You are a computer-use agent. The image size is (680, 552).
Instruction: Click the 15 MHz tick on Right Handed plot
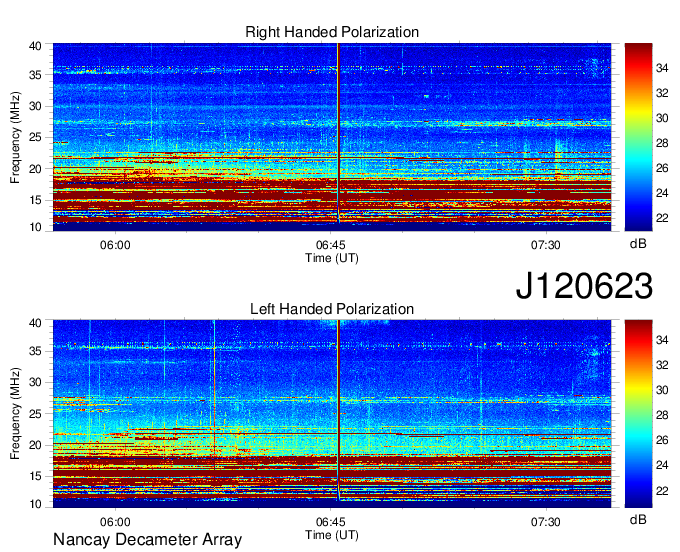(35, 200)
